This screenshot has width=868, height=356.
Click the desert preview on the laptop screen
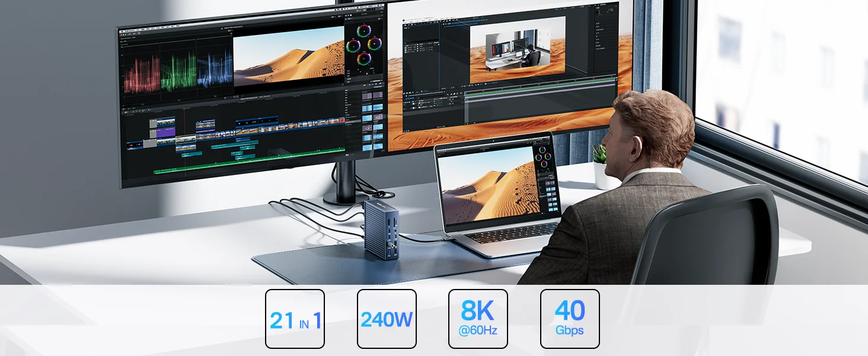(488, 186)
